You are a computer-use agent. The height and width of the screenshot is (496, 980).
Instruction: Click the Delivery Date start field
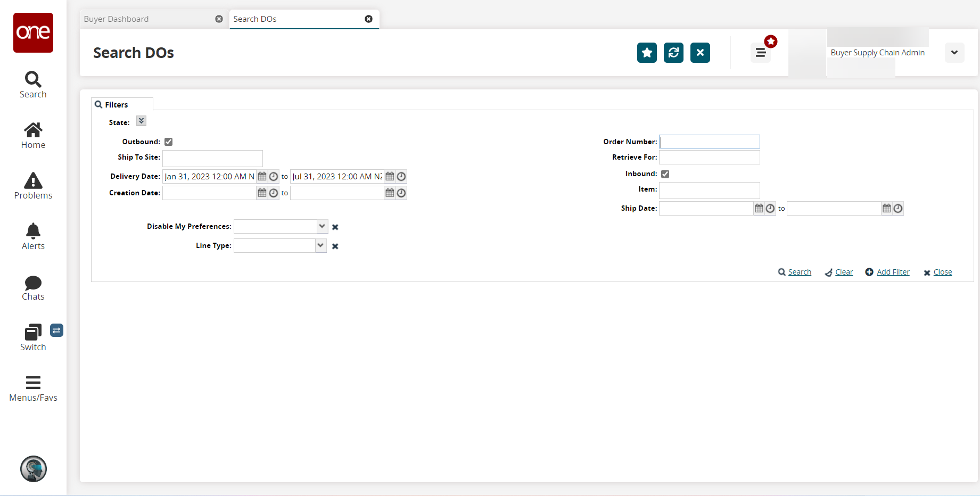(x=209, y=176)
